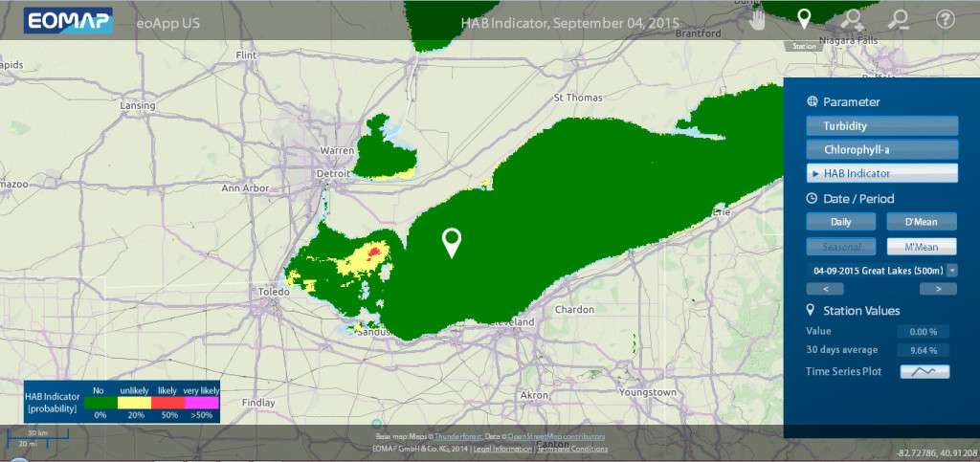Activate the Station marker tool

[804, 19]
